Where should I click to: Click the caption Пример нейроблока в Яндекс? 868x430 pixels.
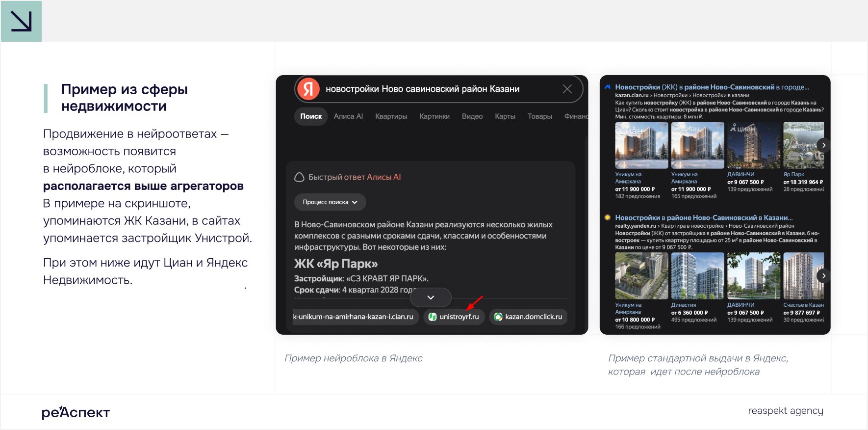353,358
